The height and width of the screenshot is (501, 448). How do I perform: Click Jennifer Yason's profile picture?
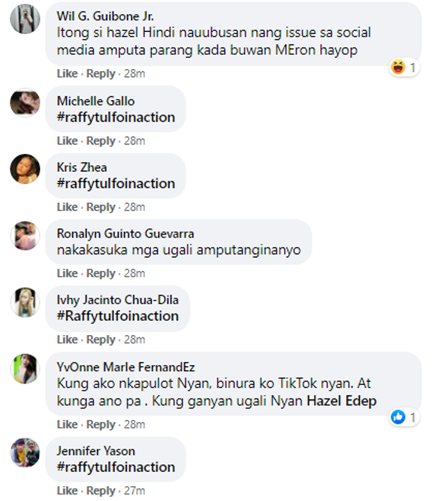pos(25,453)
